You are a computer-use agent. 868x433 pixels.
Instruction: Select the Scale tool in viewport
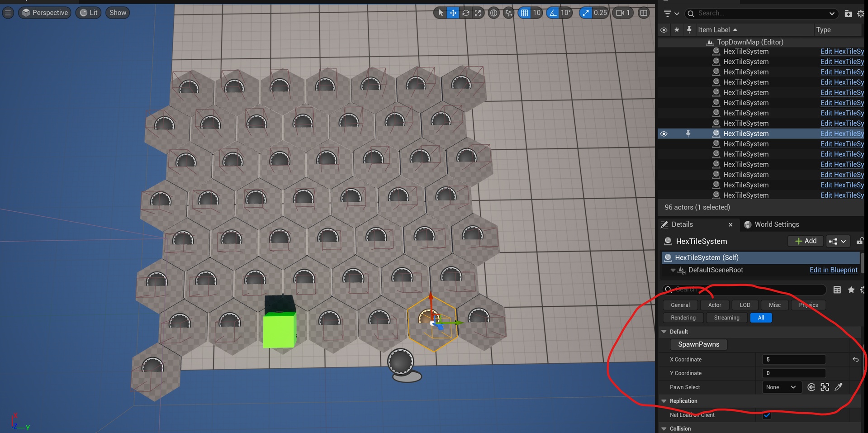point(478,13)
